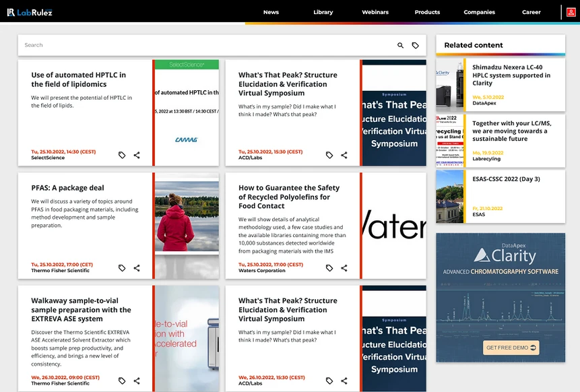580x392 pixels.
Task: Click the search magnifier icon
Action: point(400,45)
